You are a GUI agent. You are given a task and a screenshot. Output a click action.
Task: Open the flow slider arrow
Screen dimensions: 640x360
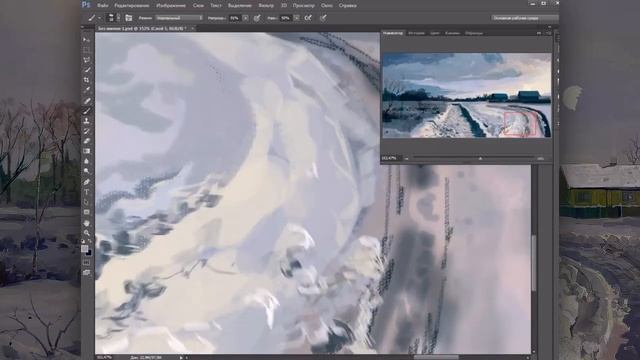[x=297, y=18]
